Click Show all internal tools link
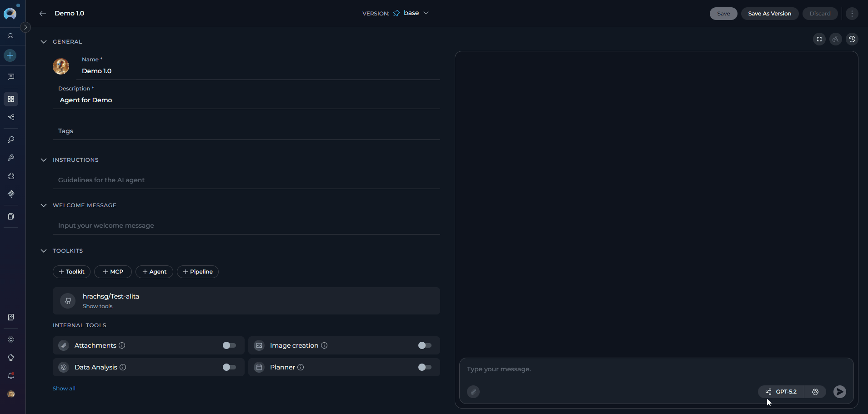Screen dimensions: 868x414 pos(64,389)
